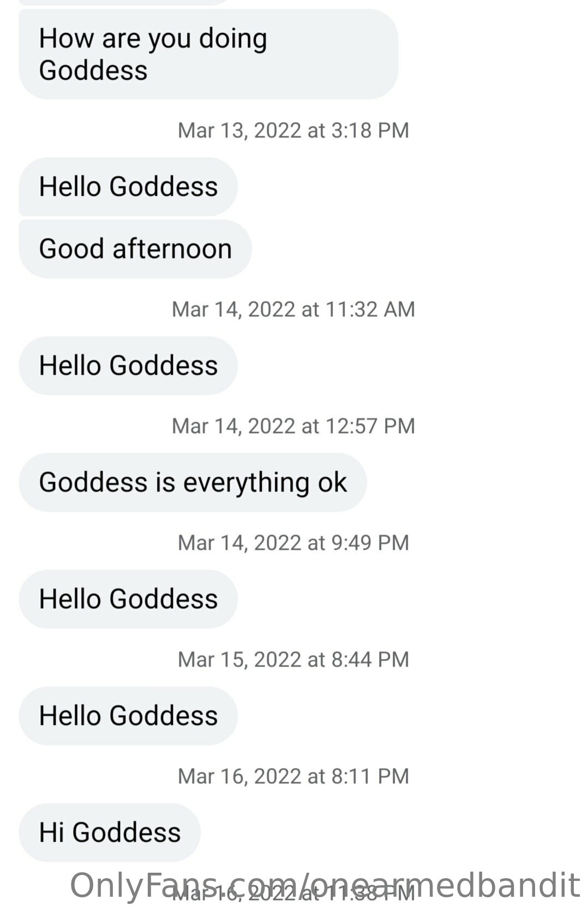Select the 'Hello Goddess' message under 8:44 PM

(x=128, y=716)
